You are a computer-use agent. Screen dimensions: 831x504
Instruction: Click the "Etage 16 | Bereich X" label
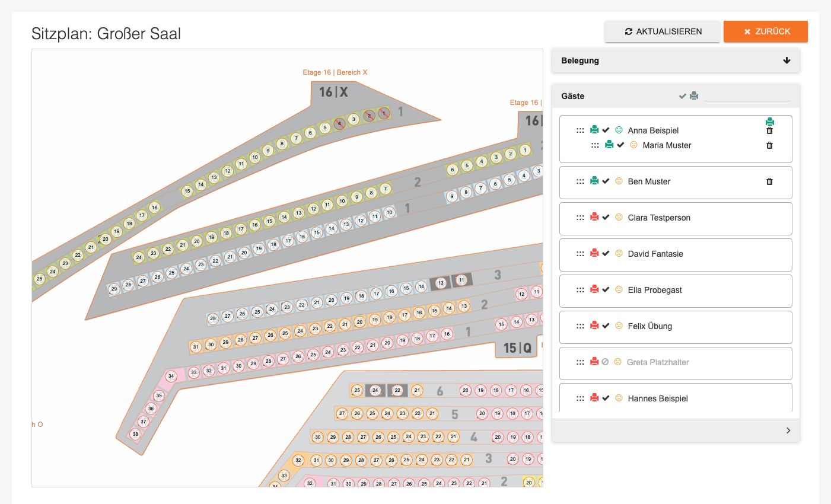point(335,72)
